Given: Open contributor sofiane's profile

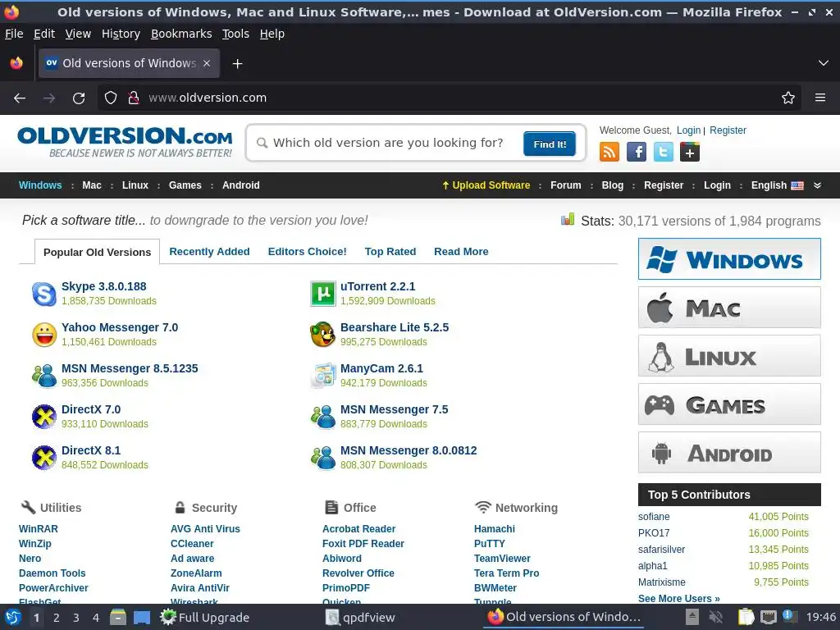Looking at the screenshot, I should tap(654, 517).
